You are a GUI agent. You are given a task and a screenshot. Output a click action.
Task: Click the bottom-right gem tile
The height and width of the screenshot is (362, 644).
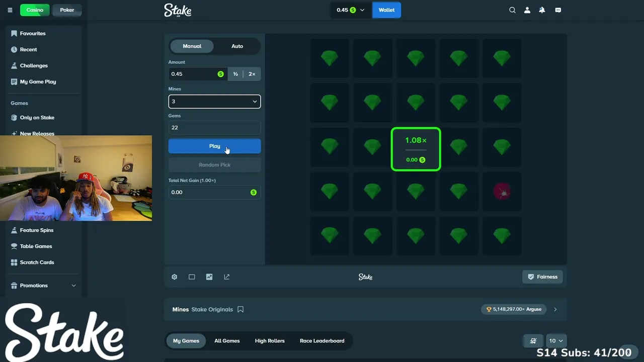[502, 236]
